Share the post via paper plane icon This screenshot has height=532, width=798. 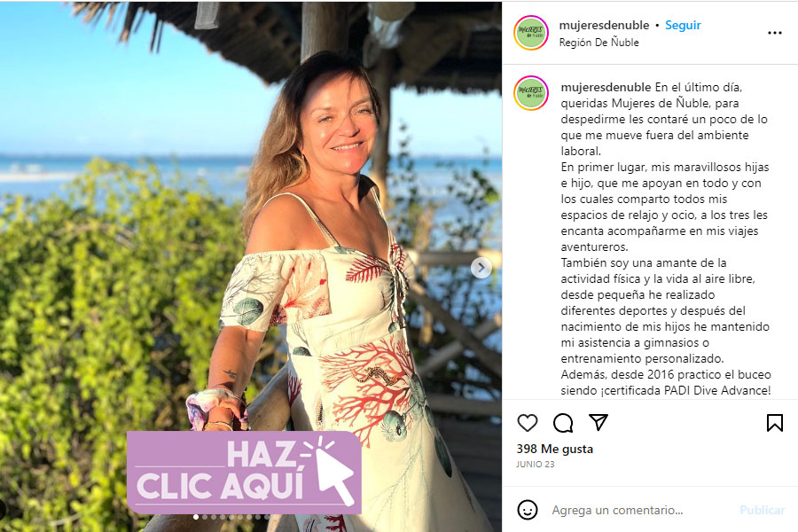pos(598,423)
